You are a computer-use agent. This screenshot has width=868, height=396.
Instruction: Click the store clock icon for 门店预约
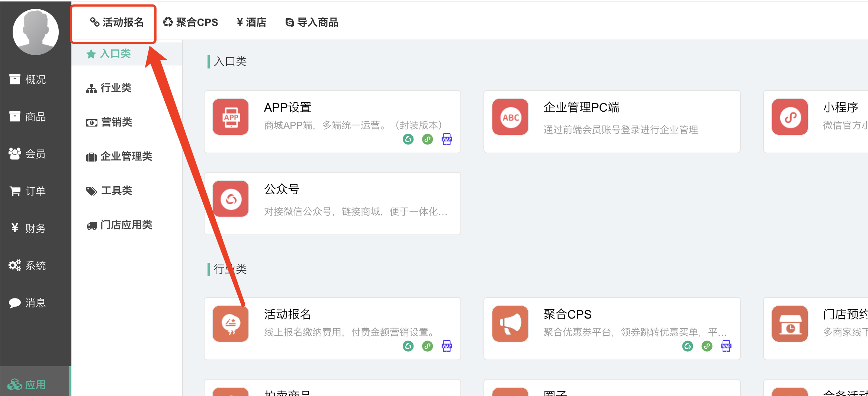click(x=790, y=324)
